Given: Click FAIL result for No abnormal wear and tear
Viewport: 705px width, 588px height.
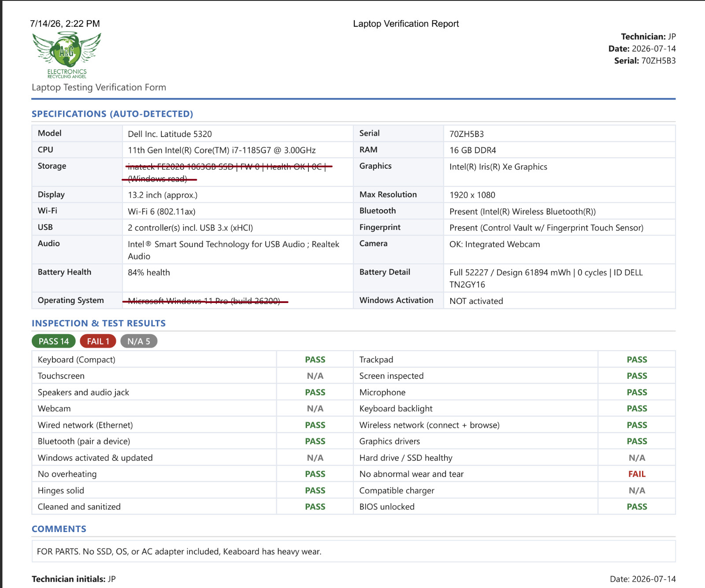Looking at the screenshot, I should 637,474.
